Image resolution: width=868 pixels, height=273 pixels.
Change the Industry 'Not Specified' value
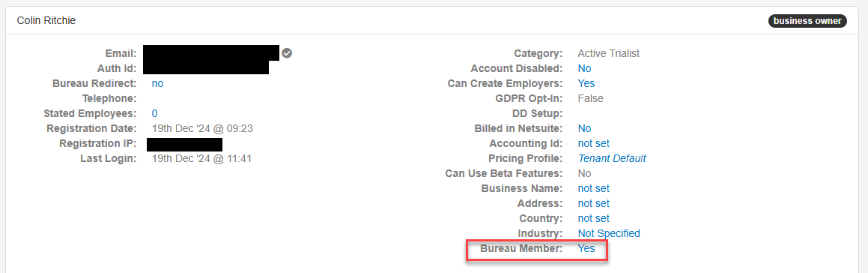pyautogui.click(x=609, y=233)
